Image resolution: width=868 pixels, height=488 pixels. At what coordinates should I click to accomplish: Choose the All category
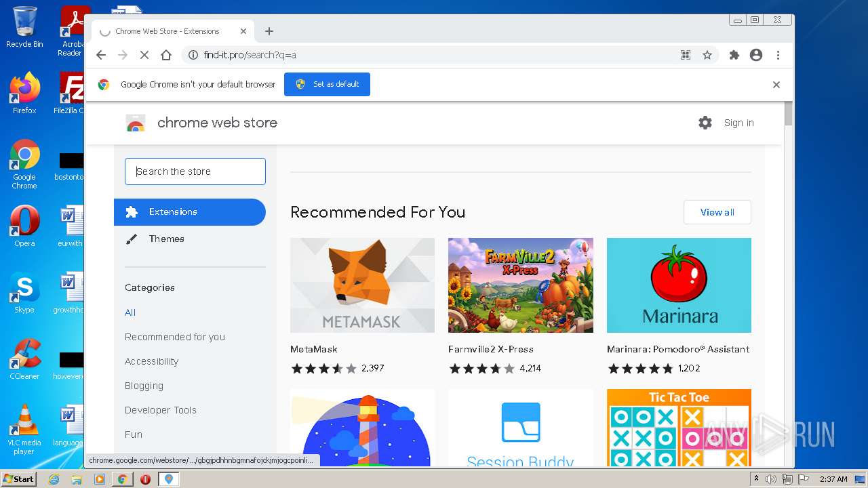click(x=130, y=312)
